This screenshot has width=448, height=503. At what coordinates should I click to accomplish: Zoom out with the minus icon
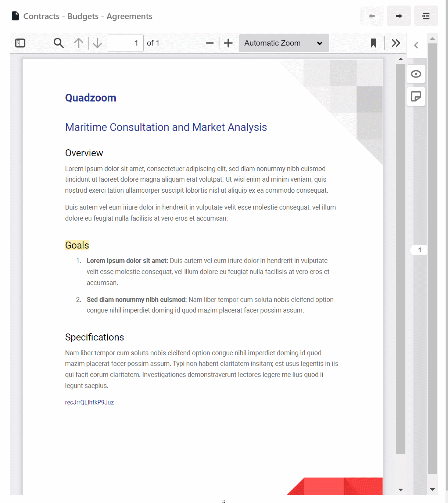pyautogui.click(x=210, y=43)
